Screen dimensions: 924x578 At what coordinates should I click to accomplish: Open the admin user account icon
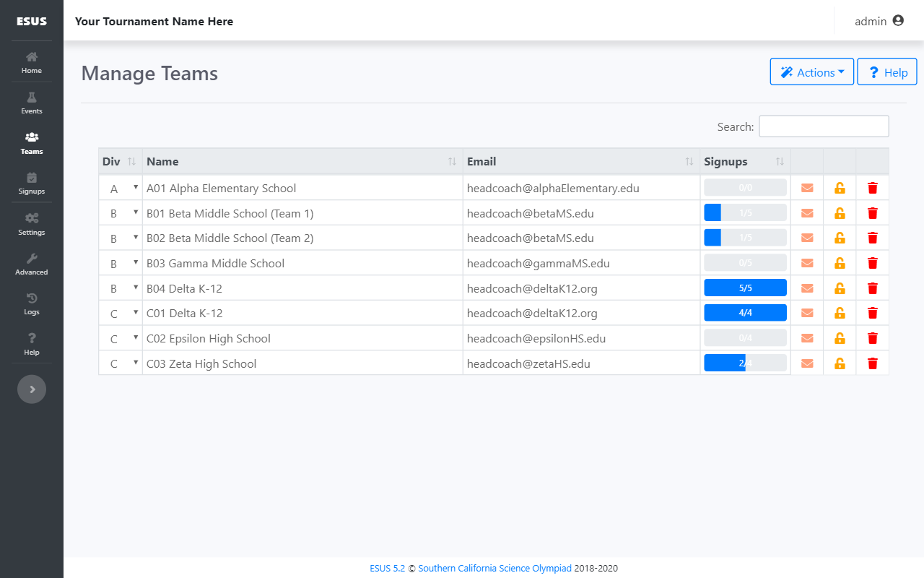coord(898,21)
